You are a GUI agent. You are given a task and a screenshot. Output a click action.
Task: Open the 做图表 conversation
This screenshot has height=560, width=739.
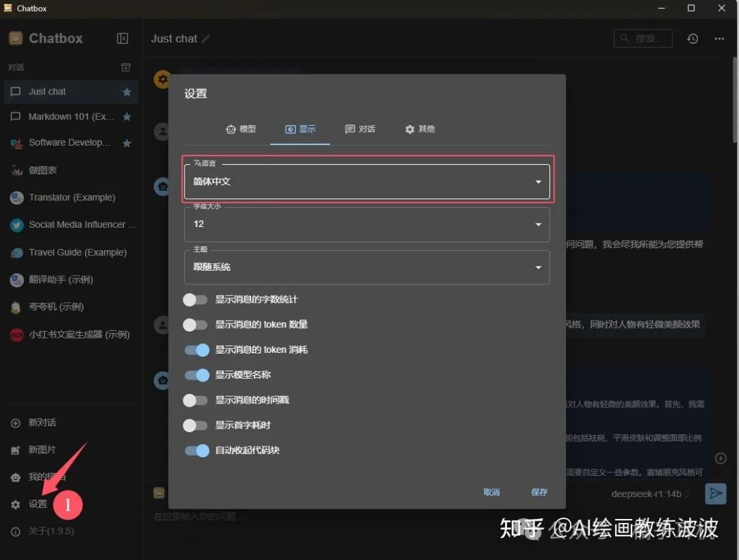click(x=70, y=170)
